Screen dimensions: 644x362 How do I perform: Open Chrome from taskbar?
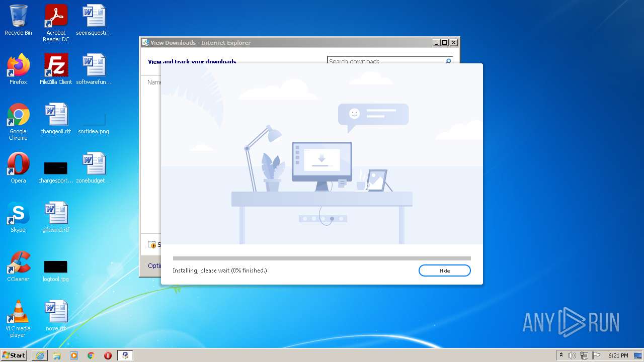coord(91,355)
